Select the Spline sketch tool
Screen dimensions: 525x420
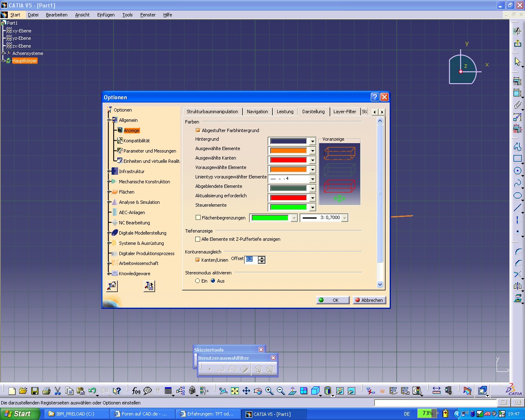coord(518,183)
